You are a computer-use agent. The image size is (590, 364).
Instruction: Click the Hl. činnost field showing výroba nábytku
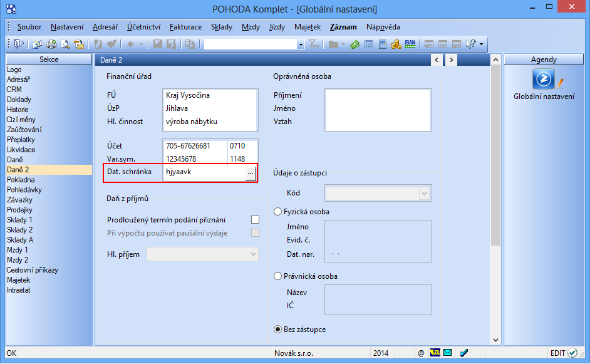point(210,122)
